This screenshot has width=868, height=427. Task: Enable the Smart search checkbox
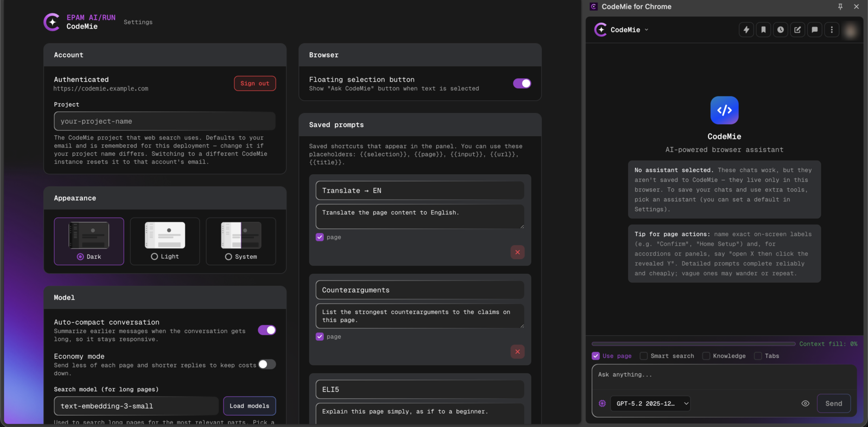(643, 356)
